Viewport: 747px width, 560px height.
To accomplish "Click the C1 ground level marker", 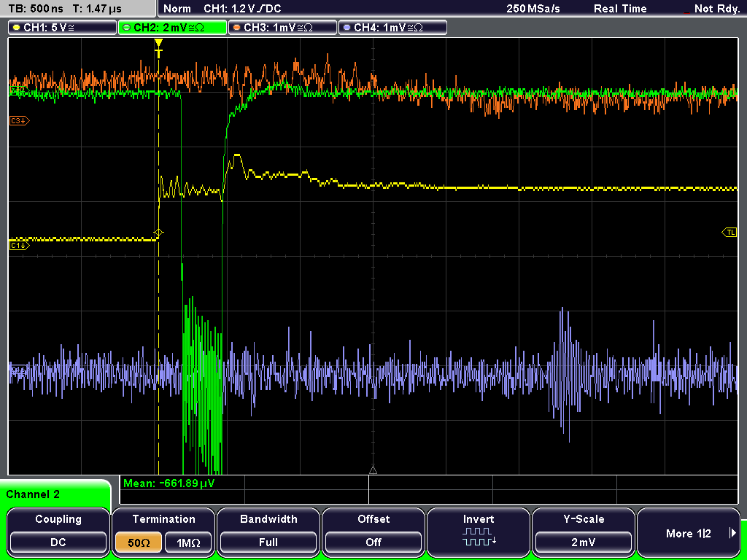I will point(19,246).
